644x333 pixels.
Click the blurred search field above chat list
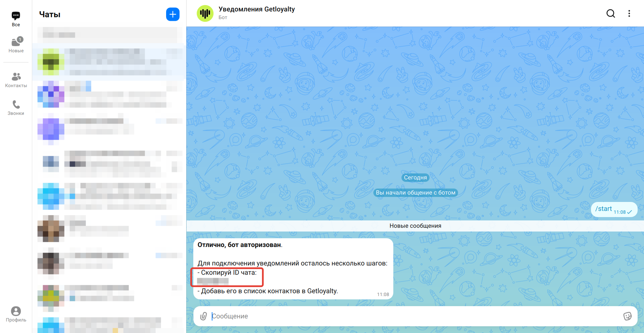point(107,35)
